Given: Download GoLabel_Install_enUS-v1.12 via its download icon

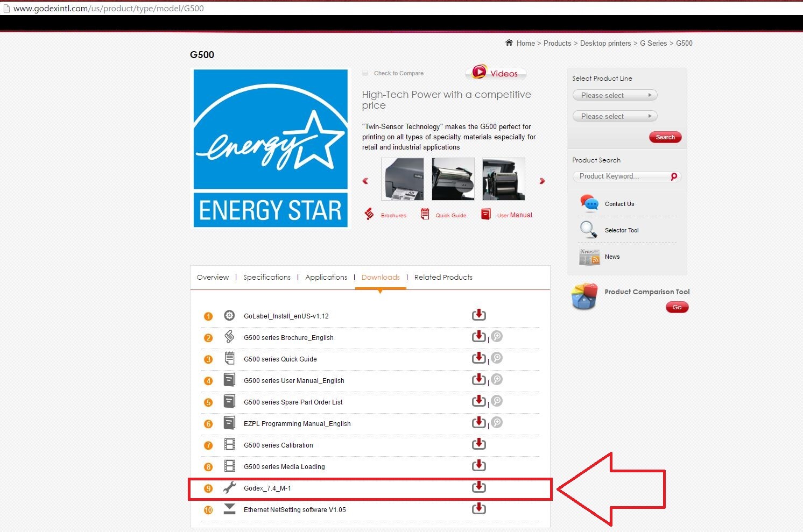Looking at the screenshot, I should coord(478,315).
